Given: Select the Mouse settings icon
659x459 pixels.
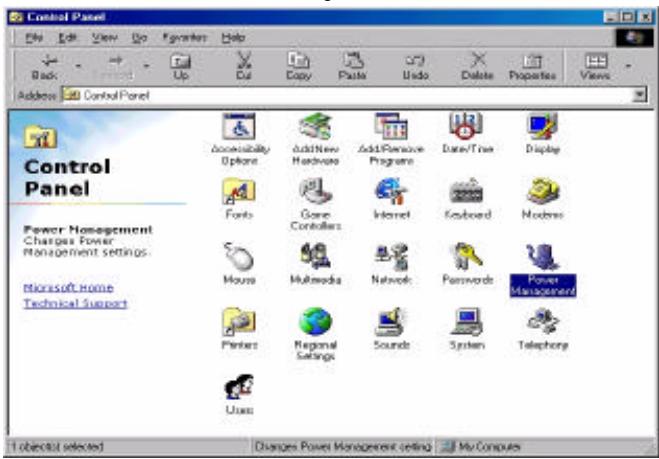Looking at the screenshot, I should [239, 257].
